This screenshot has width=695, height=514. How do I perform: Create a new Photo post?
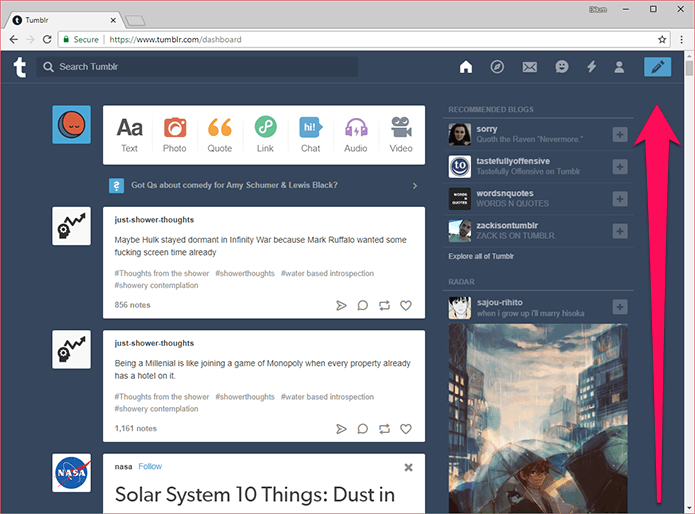pyautogui.click(x=175, y=135)
